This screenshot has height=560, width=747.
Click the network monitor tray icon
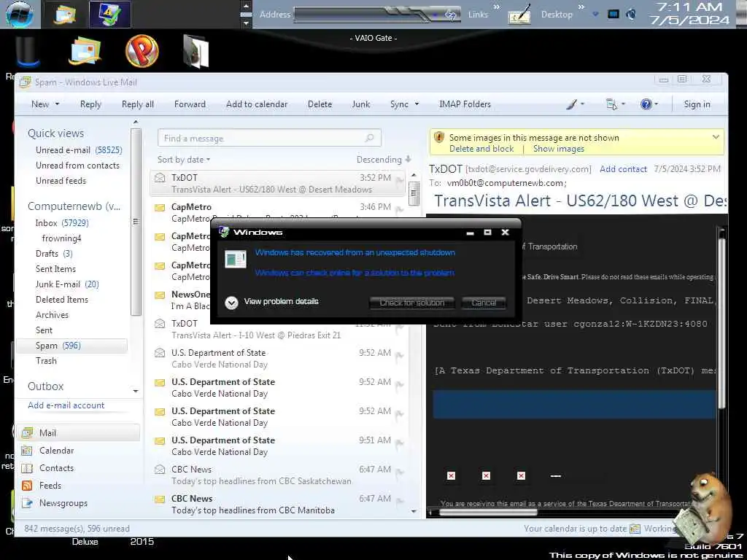(614, 15)
